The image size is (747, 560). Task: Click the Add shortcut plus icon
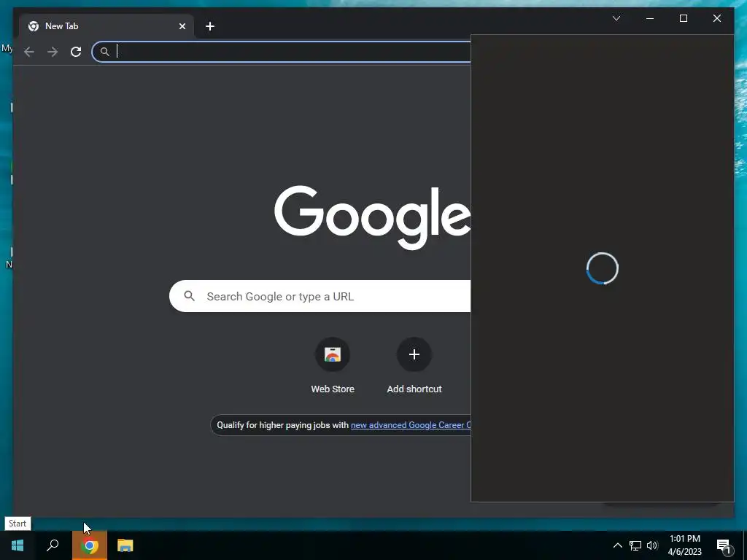click(x=414, y=354)
